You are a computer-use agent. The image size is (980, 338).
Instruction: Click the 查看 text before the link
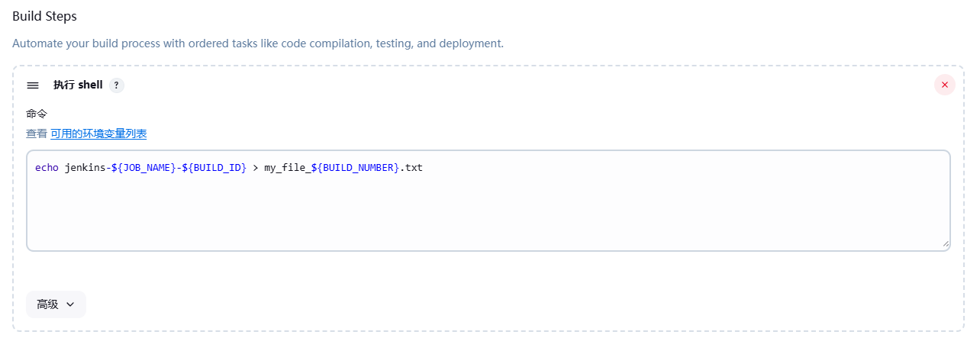37,134
